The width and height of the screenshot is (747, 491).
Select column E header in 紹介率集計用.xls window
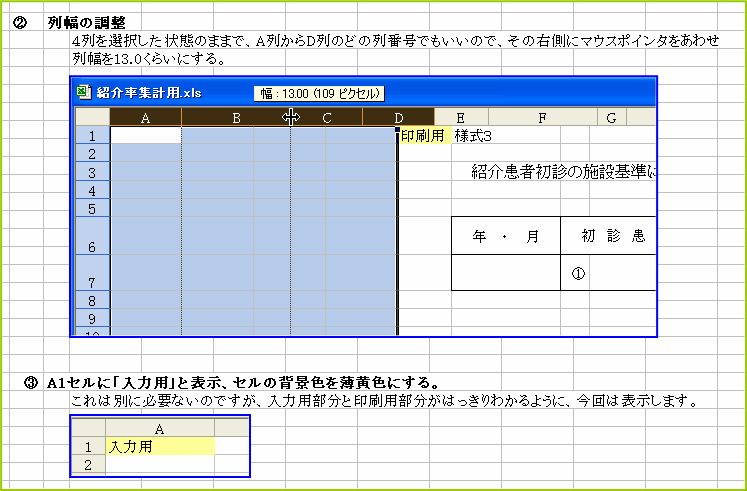tap(461, 117)
